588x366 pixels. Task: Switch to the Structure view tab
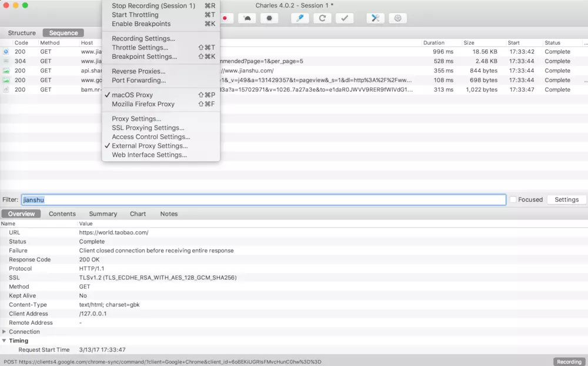coord(22,33)
